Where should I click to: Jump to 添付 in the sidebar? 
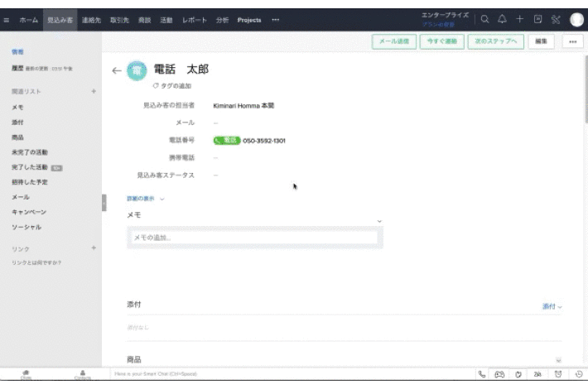[x=17, y=122]
